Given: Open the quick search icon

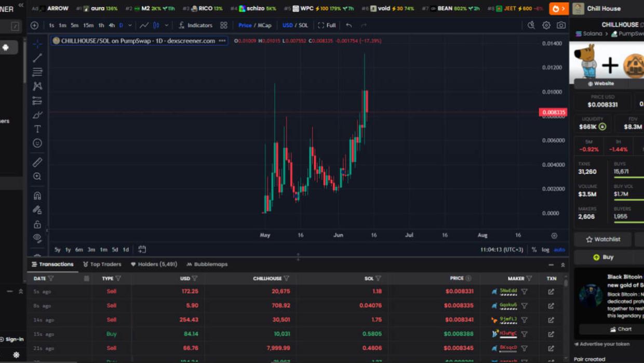Looking at the screenshot, I should [x=531, y=25].
